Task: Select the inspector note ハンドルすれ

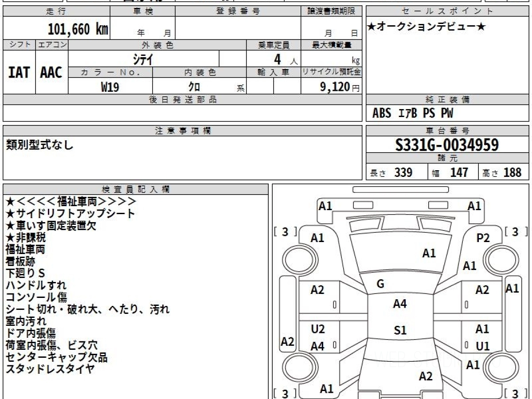Action: 36,285
